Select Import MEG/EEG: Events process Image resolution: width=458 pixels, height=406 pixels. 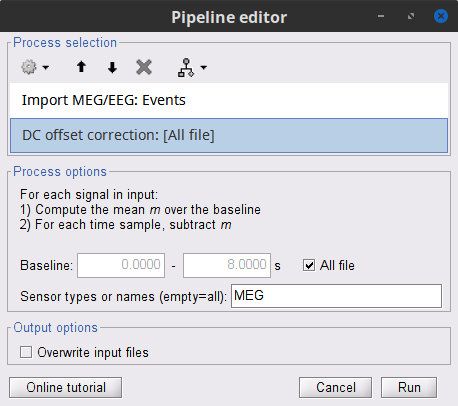click(229, 100)
